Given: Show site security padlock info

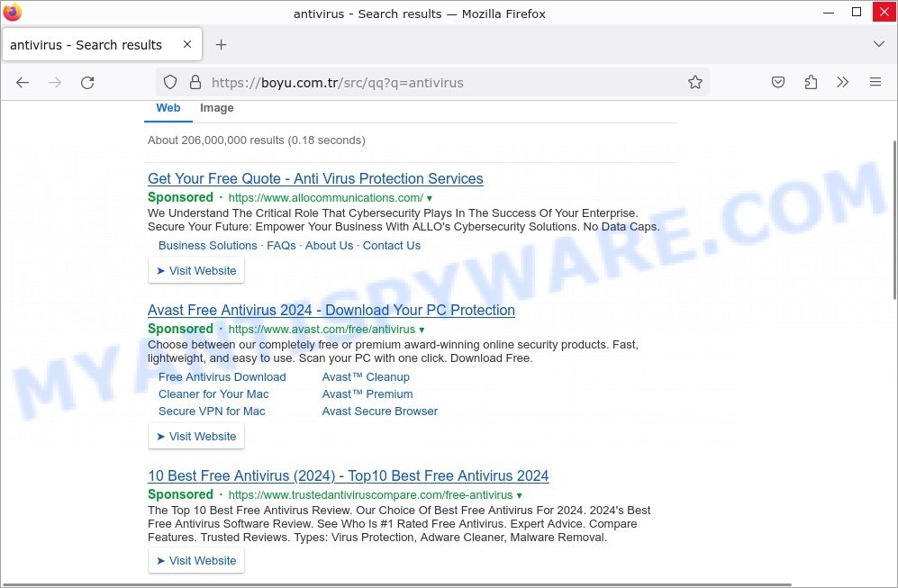Looking at the screenshot, I should tap(195, 83).
